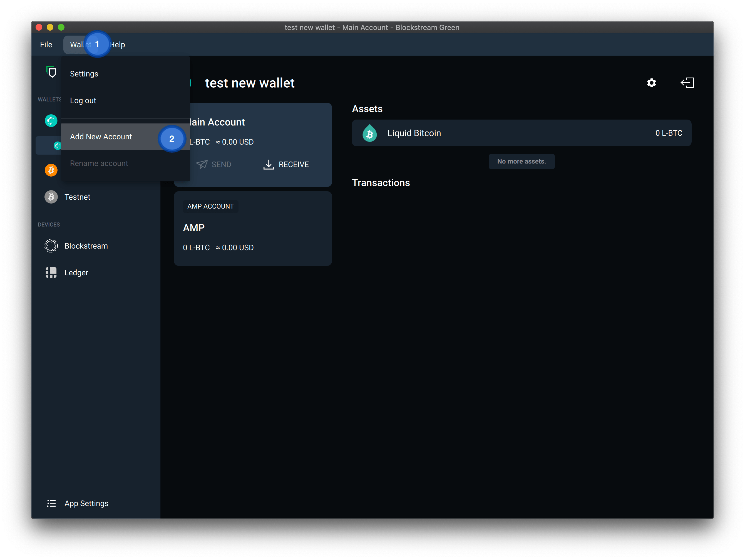
Task: Select the teal Liquid wallet in sidebar
Action: (x=51, y=120)
